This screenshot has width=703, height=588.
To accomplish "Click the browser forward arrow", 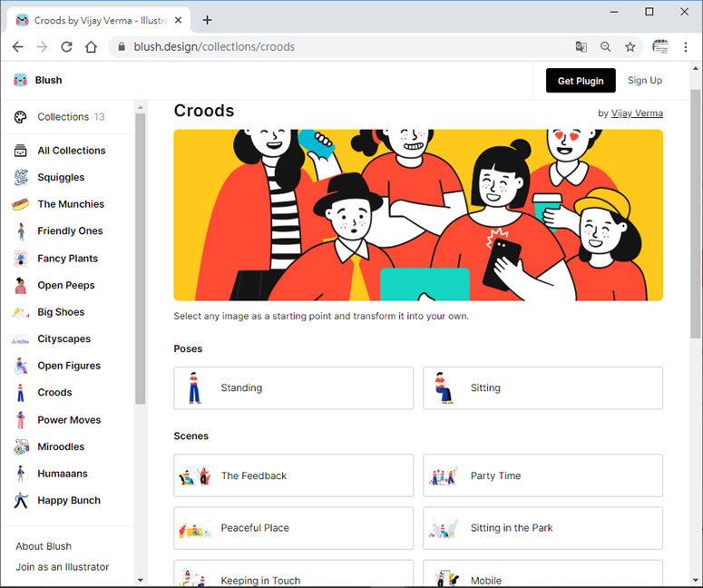I will click(42, 46).
